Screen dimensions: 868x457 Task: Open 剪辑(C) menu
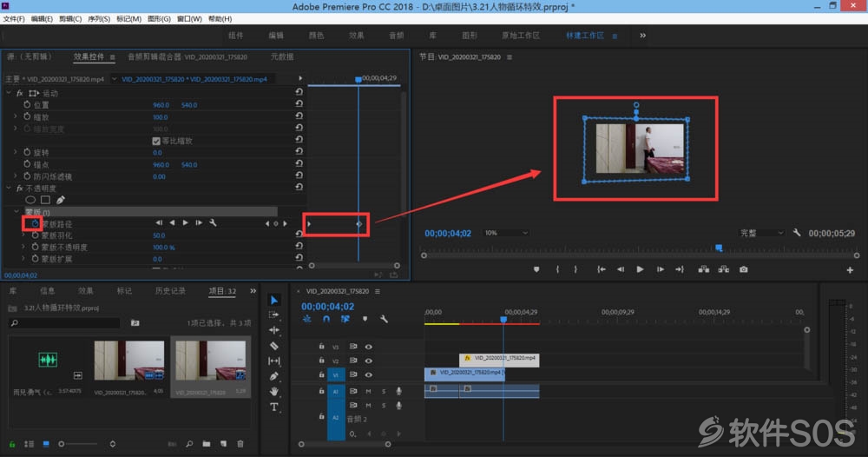click(70, 19)
